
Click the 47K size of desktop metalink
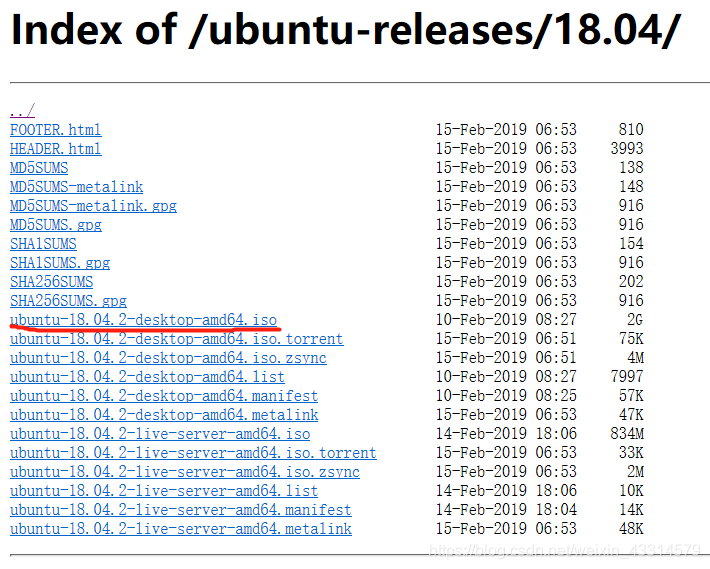point(631,415)
